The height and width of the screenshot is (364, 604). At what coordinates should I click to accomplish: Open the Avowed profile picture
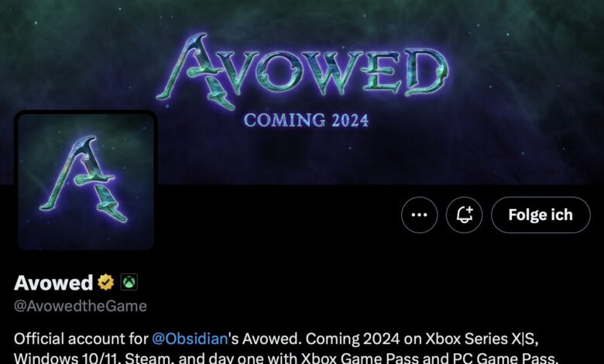(x=86, y=181)
